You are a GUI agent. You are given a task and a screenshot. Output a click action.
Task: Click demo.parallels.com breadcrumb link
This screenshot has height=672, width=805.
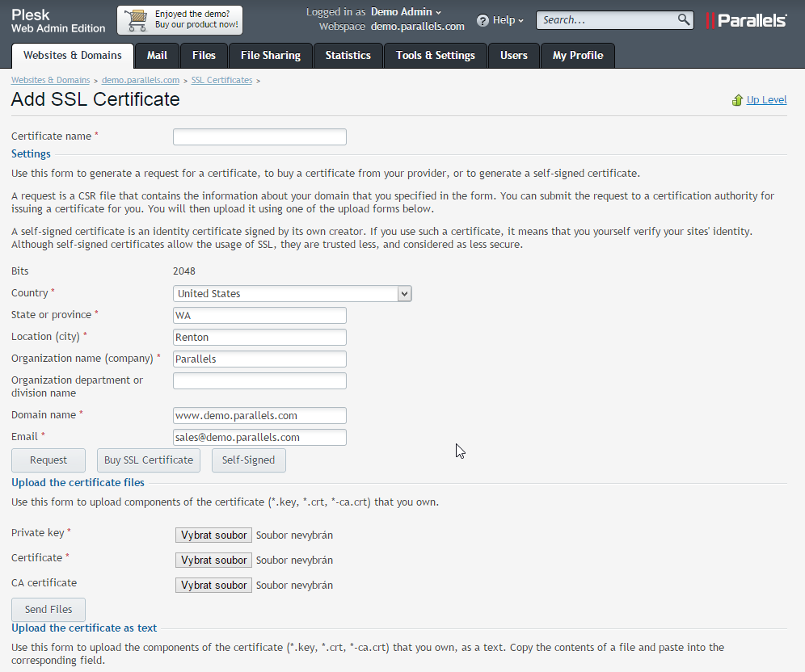(x=141, y=80)
